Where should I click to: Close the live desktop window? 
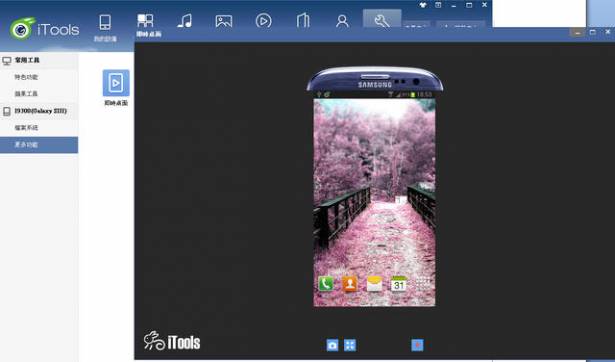[608, 32]
